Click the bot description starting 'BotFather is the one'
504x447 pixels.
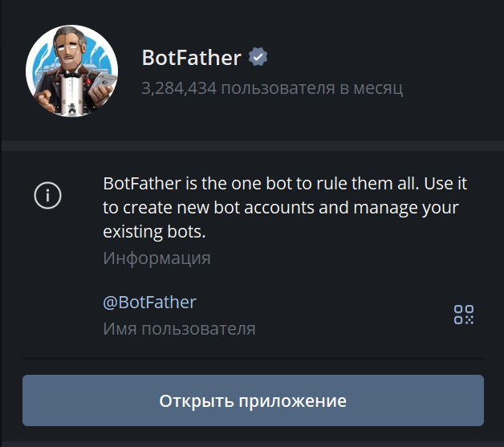pyautogui.click(x=285, y=207)
